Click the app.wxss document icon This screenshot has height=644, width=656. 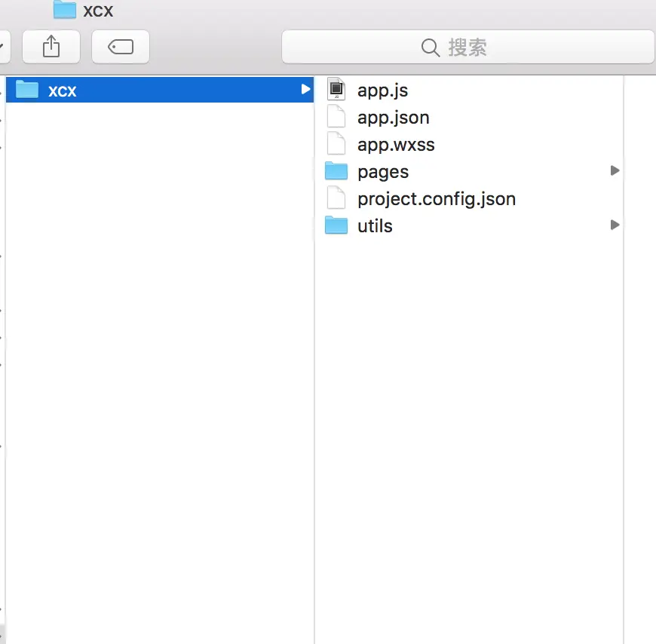pos(336,143)
